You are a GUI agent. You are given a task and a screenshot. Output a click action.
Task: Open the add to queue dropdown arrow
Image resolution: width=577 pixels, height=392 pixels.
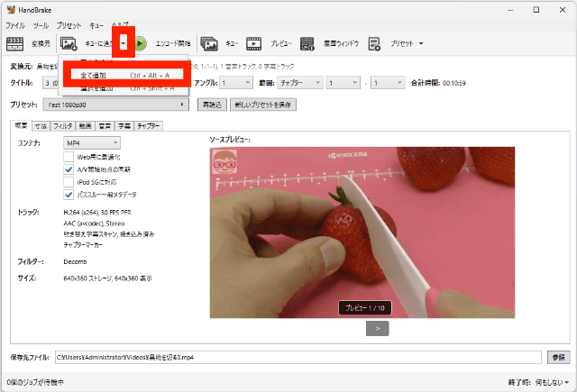124,43
